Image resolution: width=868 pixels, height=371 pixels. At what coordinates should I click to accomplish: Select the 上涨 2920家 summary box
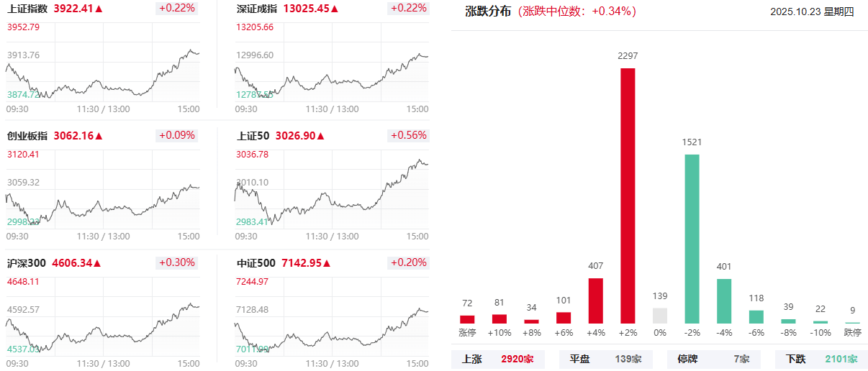pos(498,359)
